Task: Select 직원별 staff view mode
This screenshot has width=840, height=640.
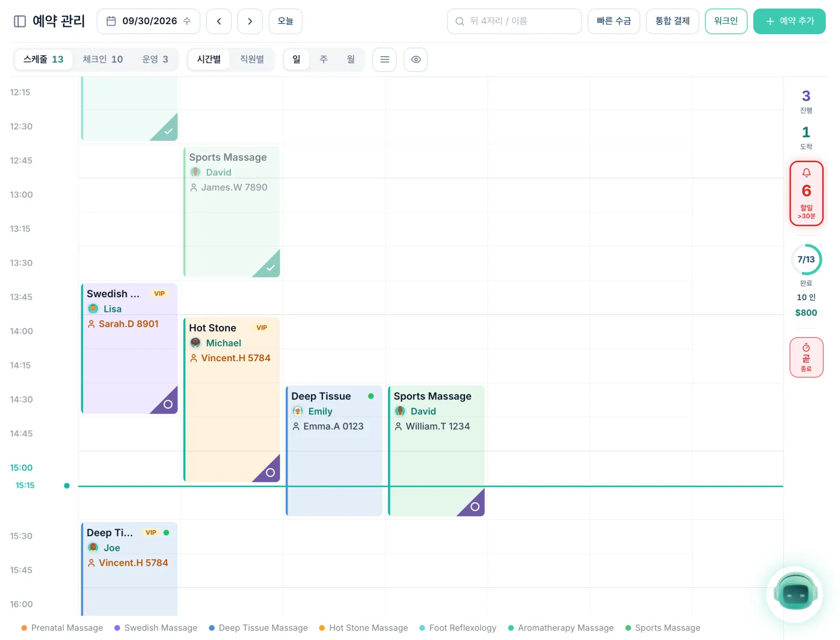Action: point(252,59)
